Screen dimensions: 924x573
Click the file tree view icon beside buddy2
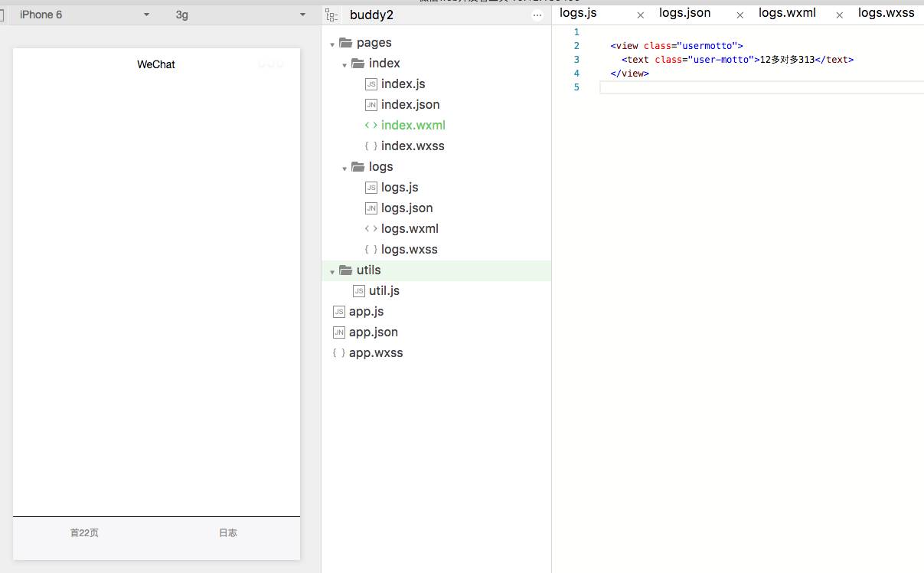click(331, 15)
